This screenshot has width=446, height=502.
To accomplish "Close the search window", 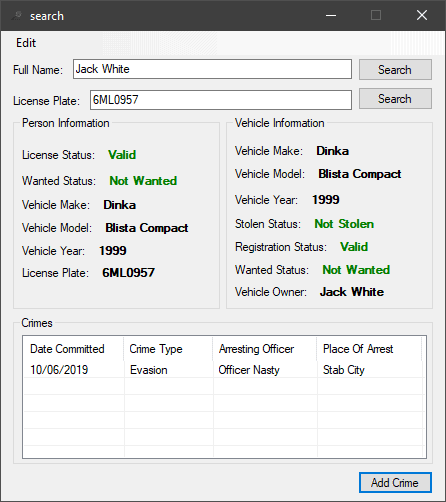I will click(422, 15).
